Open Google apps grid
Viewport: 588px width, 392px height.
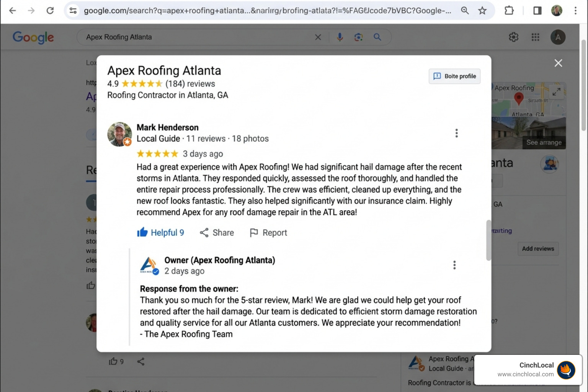(535, 37)
